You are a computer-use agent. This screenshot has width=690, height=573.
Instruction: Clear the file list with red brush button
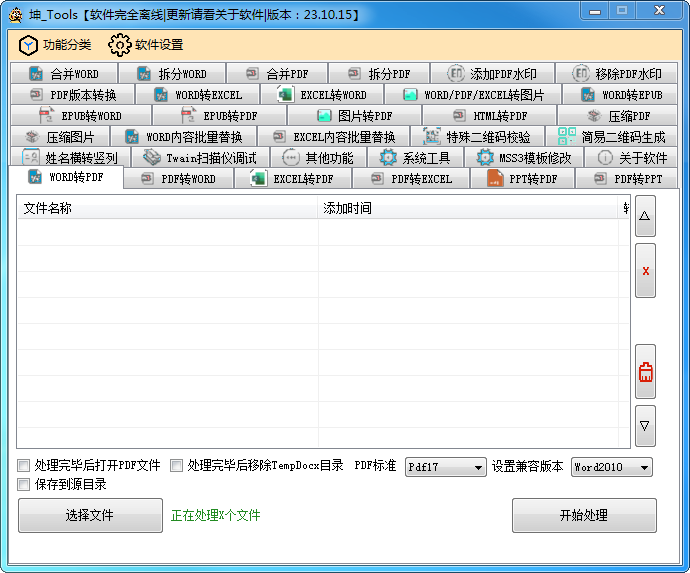[645, 372]
